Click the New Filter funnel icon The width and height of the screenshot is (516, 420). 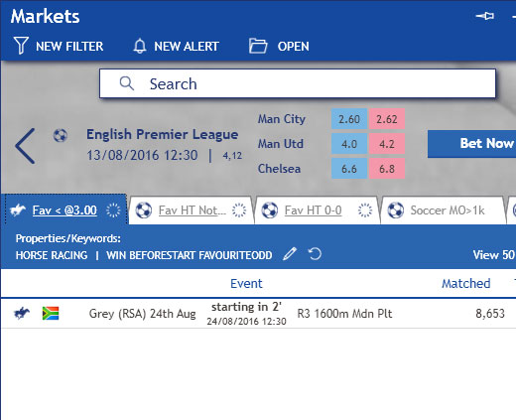(21, 46)
